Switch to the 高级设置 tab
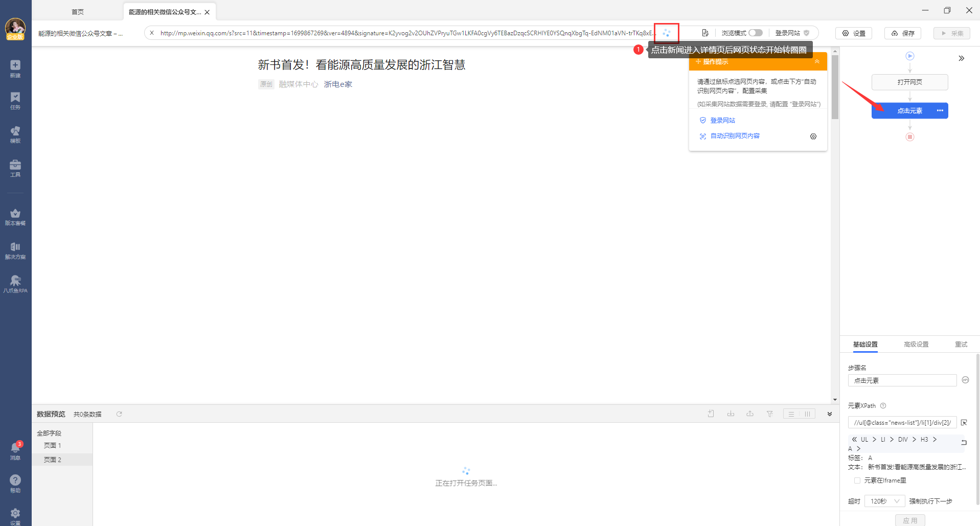 click(916, 345)
